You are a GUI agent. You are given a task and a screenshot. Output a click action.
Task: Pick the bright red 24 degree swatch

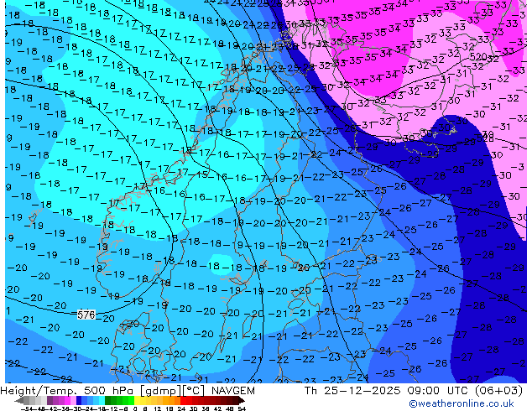coord(184,400)
